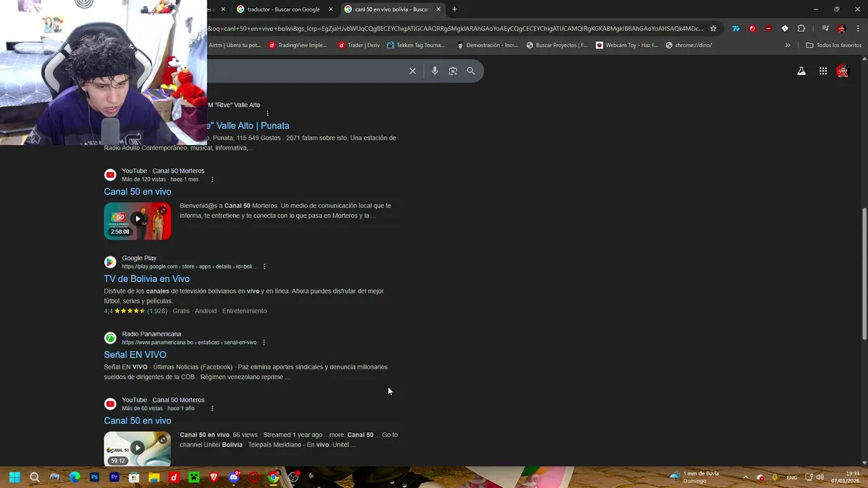Open first Canal 50 en vivo link
This screenshot has height=488, width=868.
138,192
